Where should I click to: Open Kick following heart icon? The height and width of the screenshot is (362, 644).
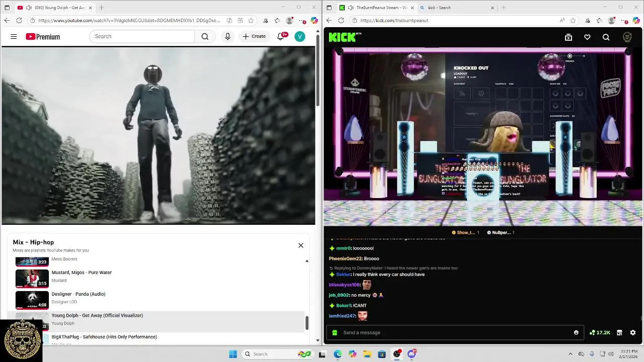click(587, 37)
